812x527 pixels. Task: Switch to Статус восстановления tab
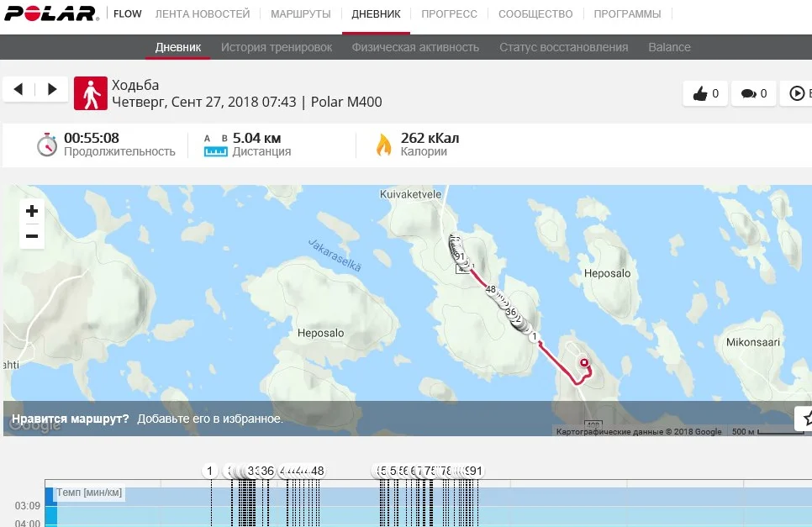[x=563, y=47]
